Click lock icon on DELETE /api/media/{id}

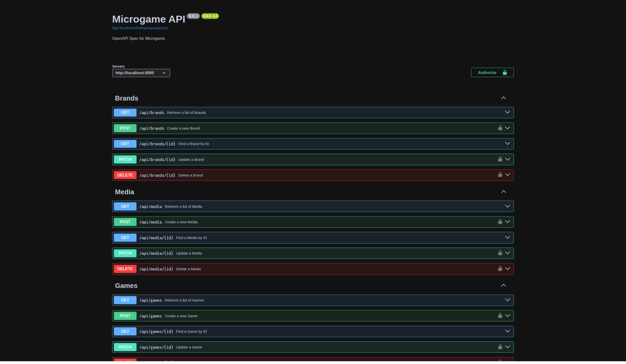500,269
